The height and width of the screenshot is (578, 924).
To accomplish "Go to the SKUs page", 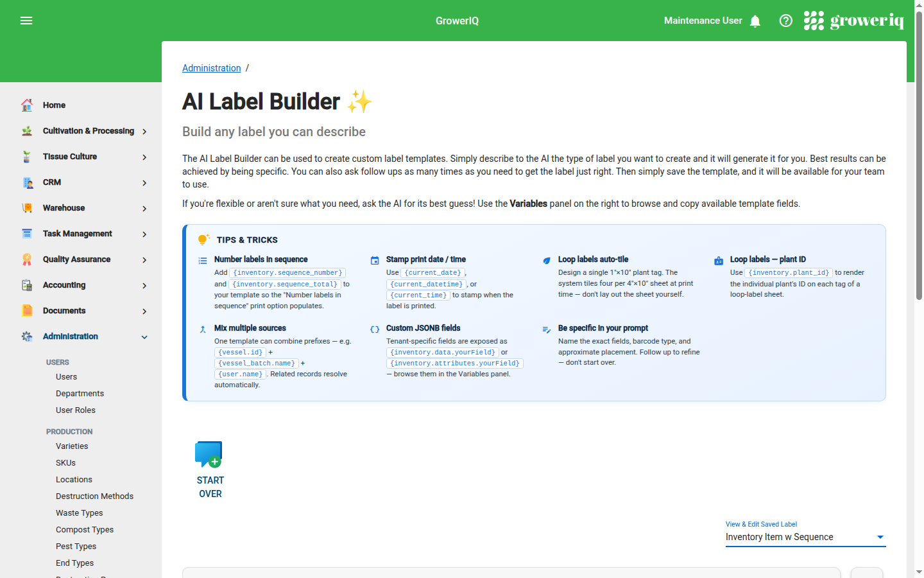I will pos(65,463).
